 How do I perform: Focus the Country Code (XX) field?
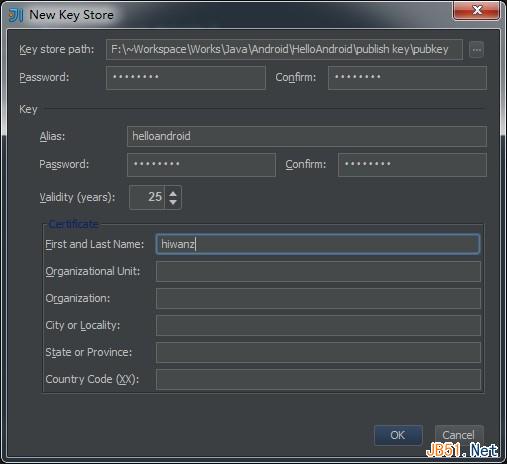(318, 379)
